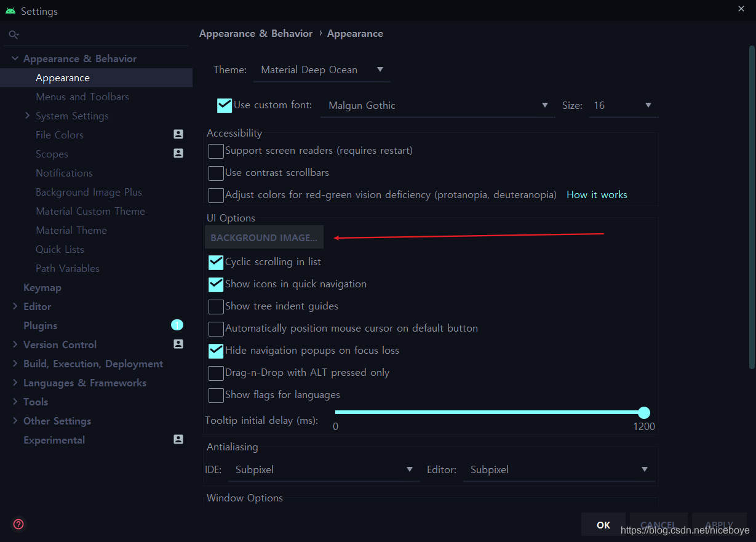Viewport: 756px width, 542px height.
Task: Open the IDE antialiasing Subpixel dropdown
Action: [324, 470]
